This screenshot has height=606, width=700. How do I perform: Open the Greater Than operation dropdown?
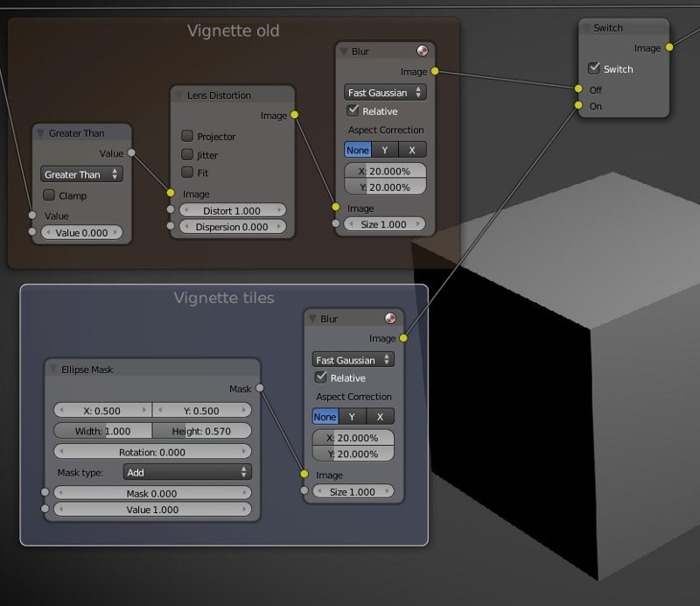click(81, 174)
